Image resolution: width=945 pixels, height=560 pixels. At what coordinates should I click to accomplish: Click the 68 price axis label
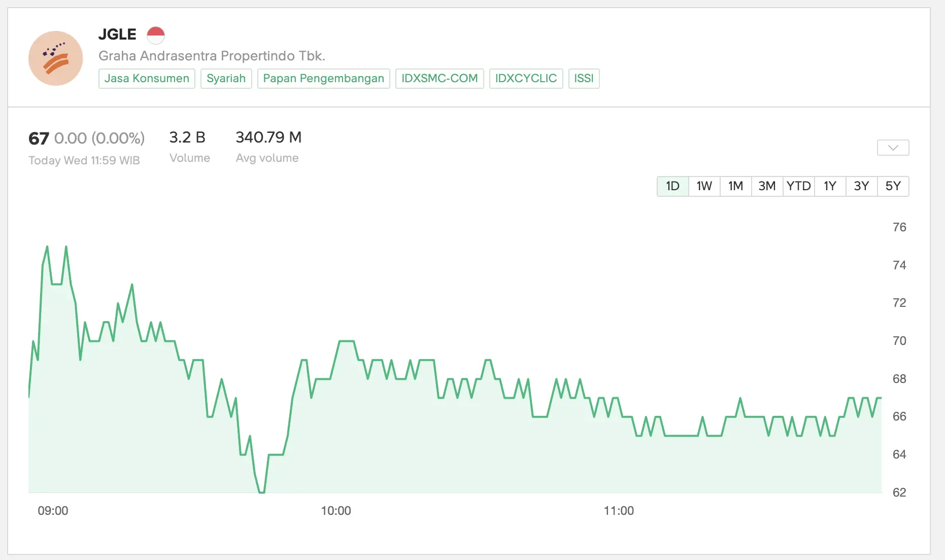click(x=899, y=379)
